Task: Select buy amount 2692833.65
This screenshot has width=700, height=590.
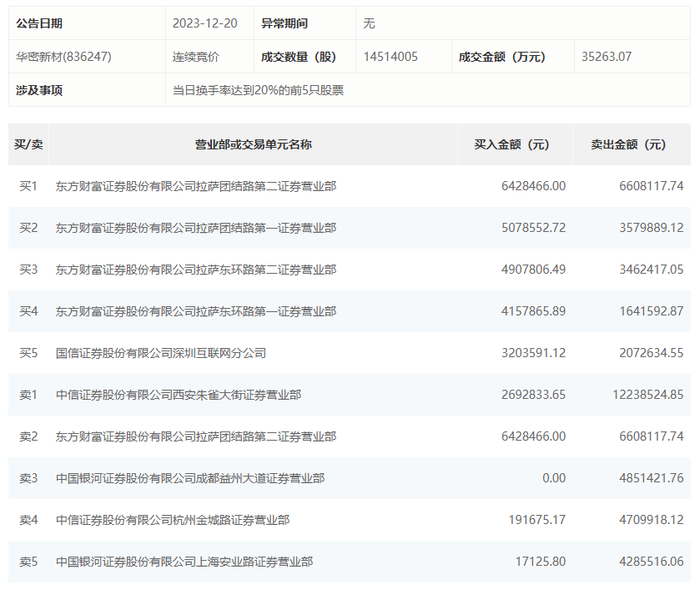Action: (533, 395)
